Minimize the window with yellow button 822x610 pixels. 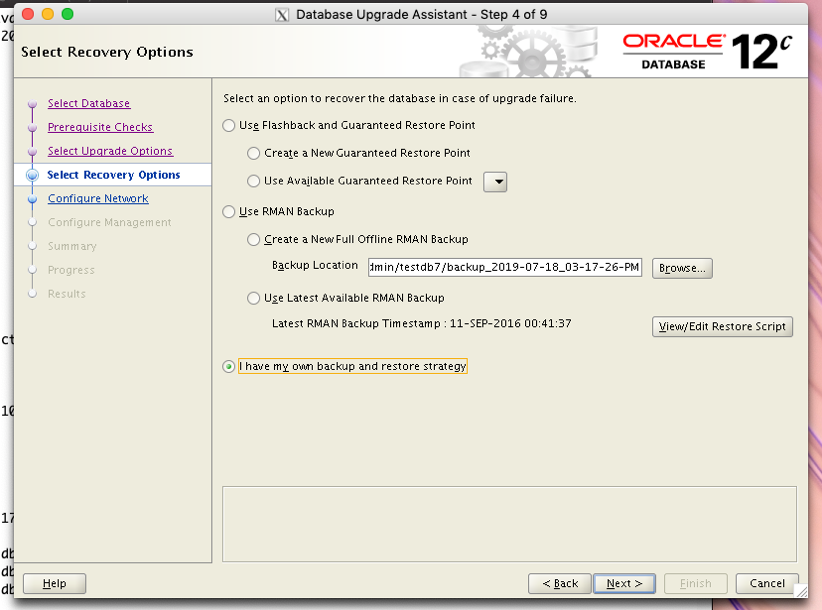[48, 14]
